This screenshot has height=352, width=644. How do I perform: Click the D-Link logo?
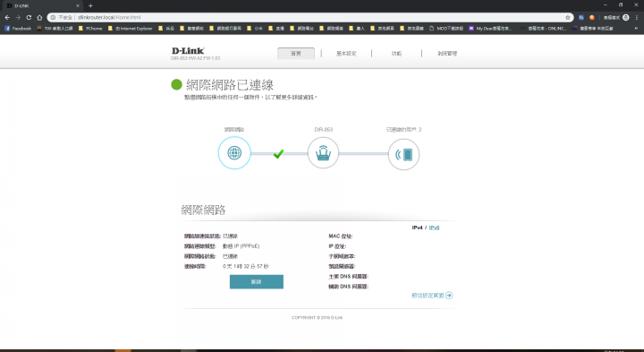(188, 50)
